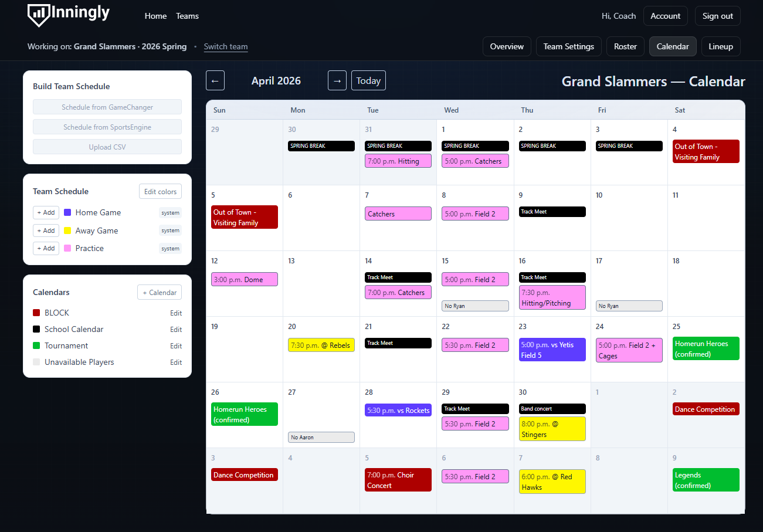
Task: Go to the previous month using the left arrow
Action: click(x=215, y=80)
